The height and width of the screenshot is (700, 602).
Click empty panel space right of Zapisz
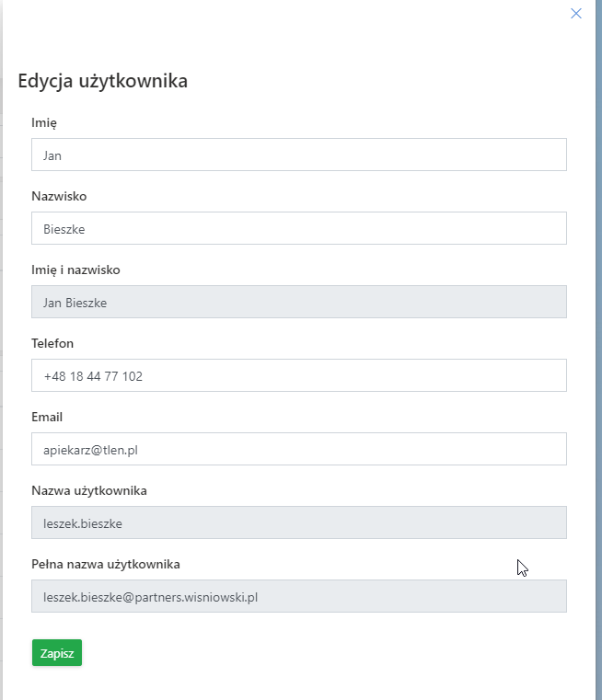tap(322, 653)
